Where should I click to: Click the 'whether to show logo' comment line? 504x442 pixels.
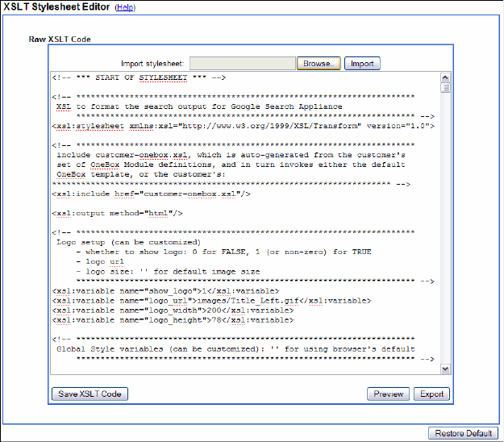pyautogui.click(x=223, y=252)
